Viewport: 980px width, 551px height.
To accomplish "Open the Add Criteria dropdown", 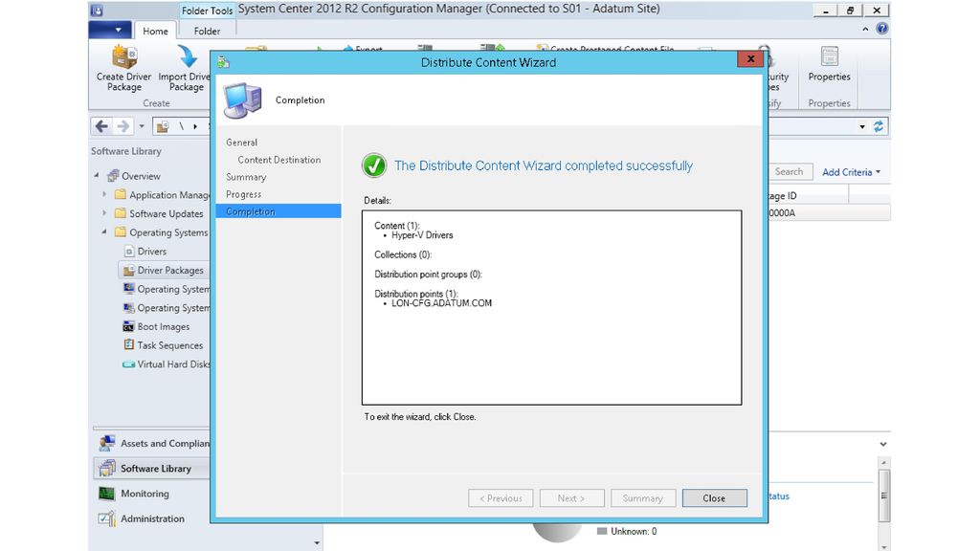I will 851,172.
